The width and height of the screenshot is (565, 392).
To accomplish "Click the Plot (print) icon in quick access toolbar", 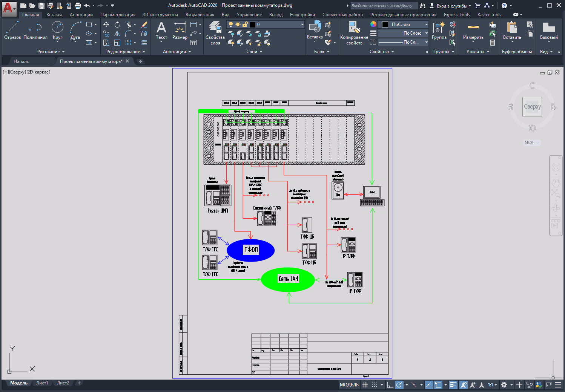I will 78,6.
